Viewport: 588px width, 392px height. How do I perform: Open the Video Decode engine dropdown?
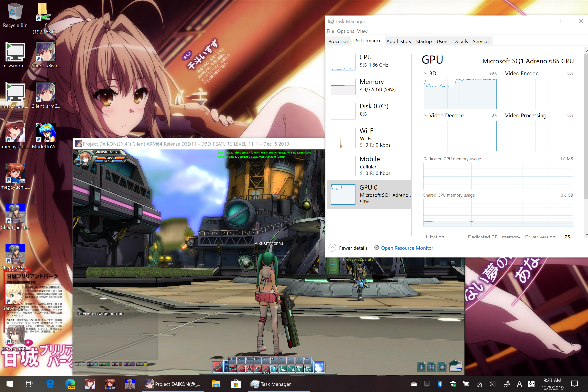[425, 115]
